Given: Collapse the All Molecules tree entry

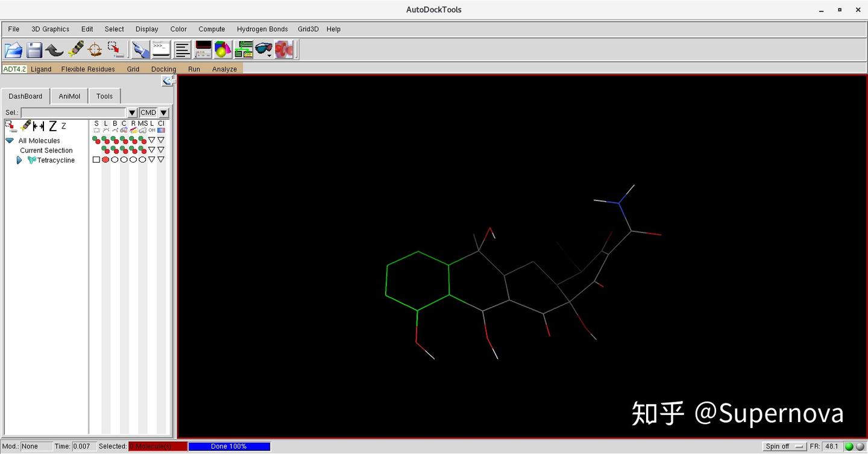Looking at the screenshot, I should coord(8,140).
